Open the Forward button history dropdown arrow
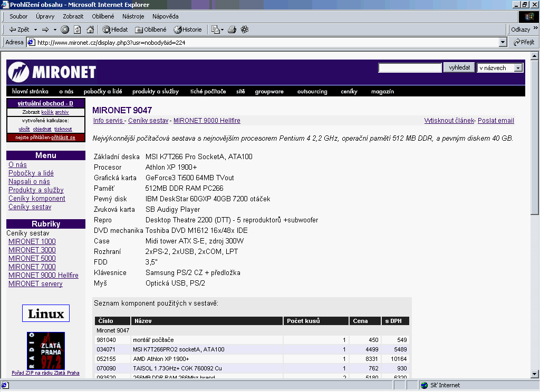Image resolution: width=540 pixels, height=392 pixels. click(x=55, y=30)
